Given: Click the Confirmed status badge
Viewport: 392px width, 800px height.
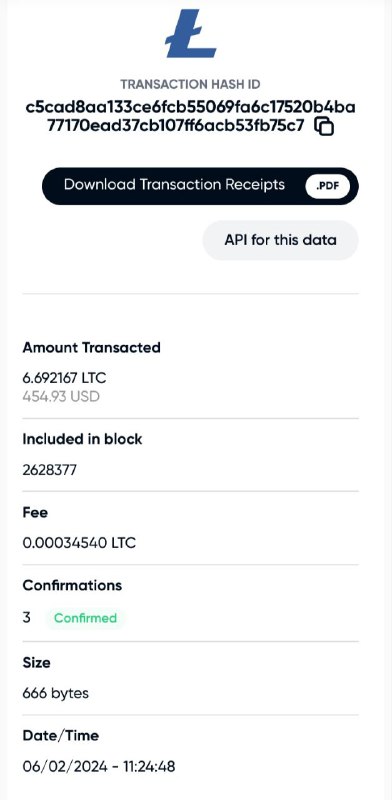Looking at the screenshot, I should click(x=85, y=618).
